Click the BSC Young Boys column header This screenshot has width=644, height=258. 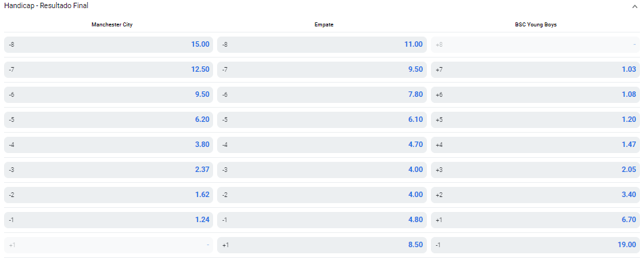click(x=536, y=24)
